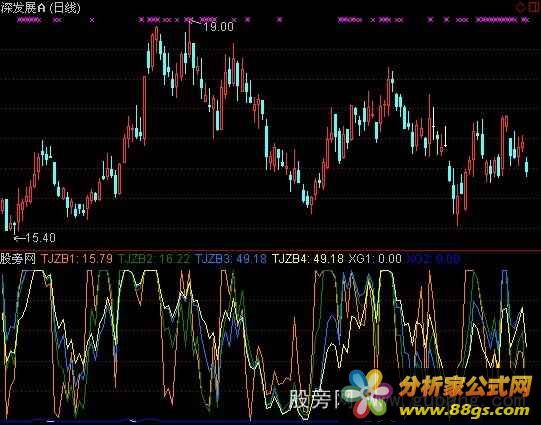The height and width of the screenshot is (425, 541).
Task: Click the isolated purple X marker near top left
Action: click(x=92, y=20)
